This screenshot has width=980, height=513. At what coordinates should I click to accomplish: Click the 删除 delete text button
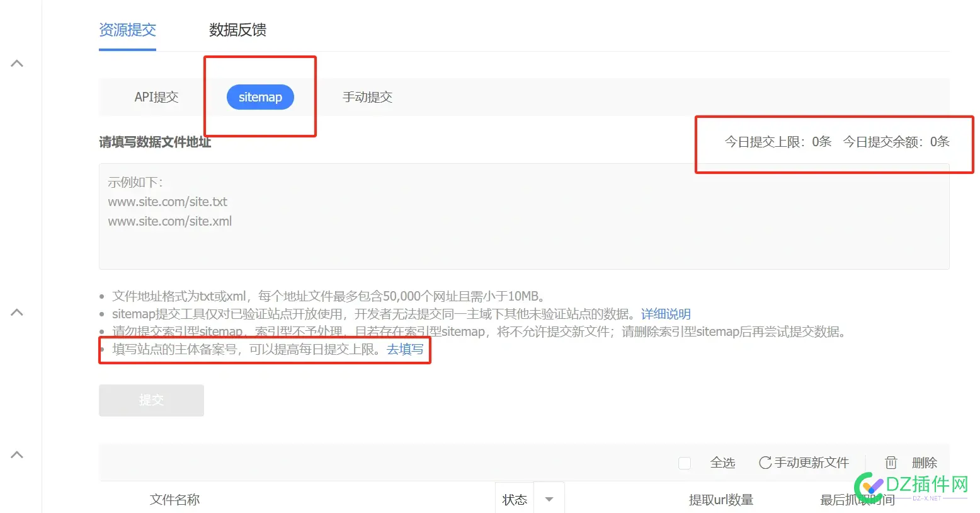(925, 462)
